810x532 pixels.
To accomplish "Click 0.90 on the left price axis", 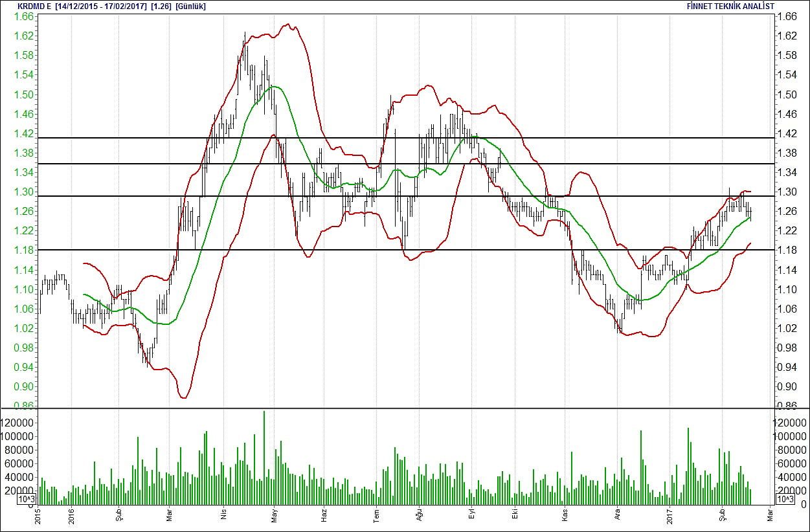I will [x=23, y=386].
